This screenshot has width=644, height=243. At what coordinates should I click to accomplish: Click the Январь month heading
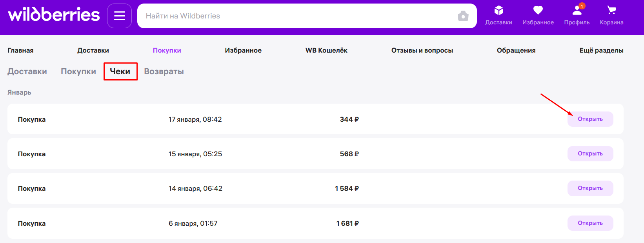19,92
